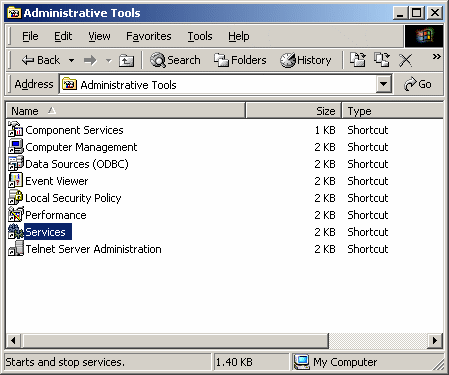Click the Move To toolbar icon
The width and height of the screenshot is (449, 375).
[358, 60]
